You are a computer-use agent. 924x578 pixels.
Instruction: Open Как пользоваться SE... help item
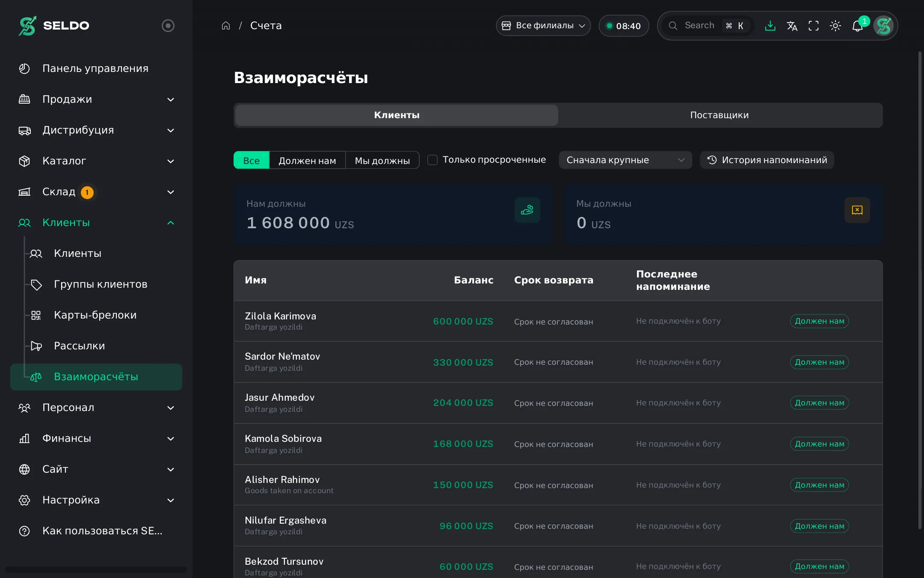(96, 531)
